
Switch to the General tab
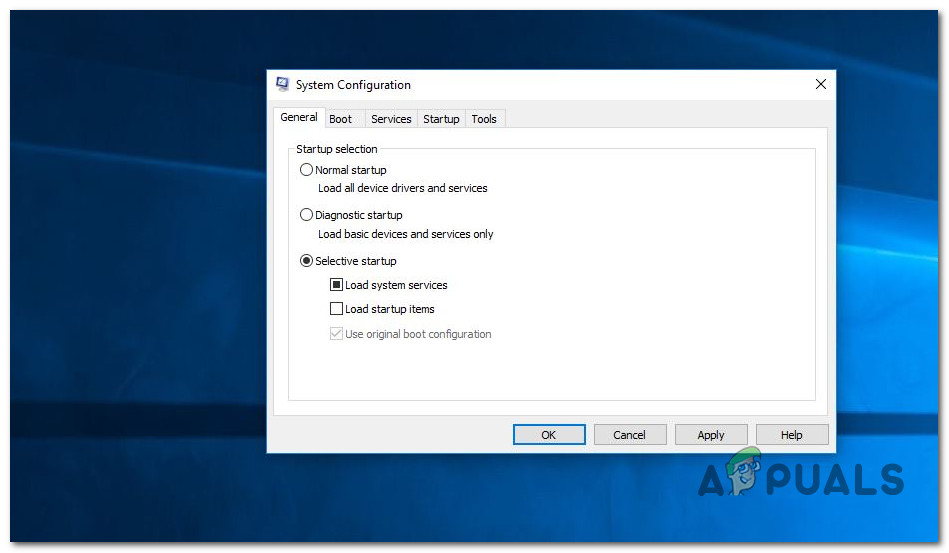pyautogui.click(x=298, y=117)
